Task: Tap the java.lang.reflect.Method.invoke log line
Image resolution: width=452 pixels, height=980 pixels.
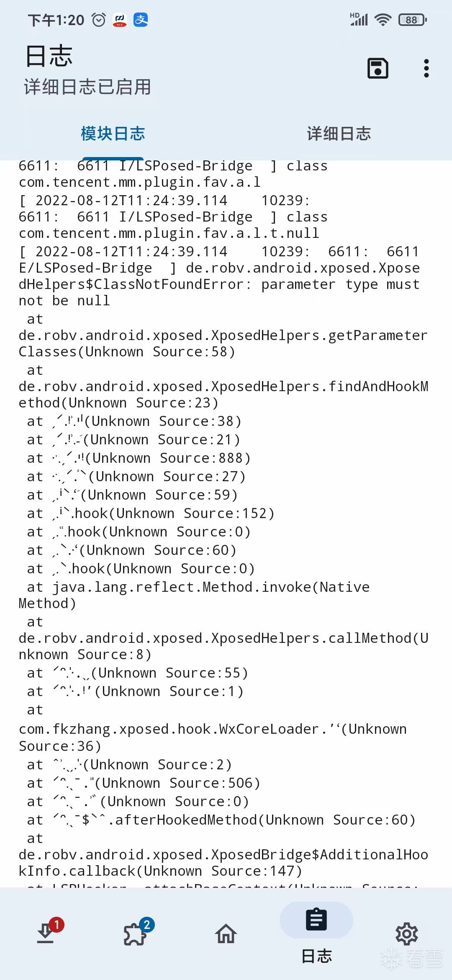Action: [194, 595]
